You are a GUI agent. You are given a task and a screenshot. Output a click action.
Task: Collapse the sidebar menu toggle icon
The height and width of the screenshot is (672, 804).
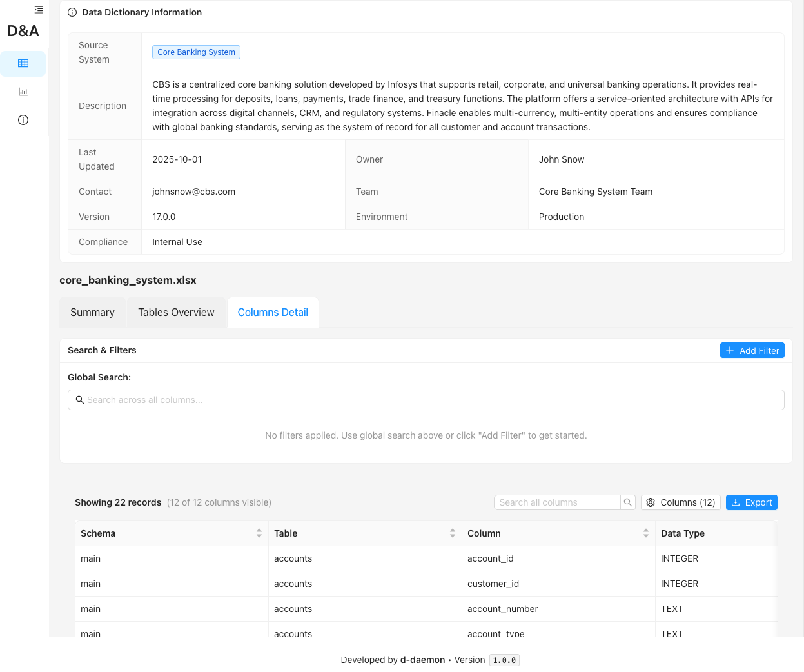pos(39,10)
